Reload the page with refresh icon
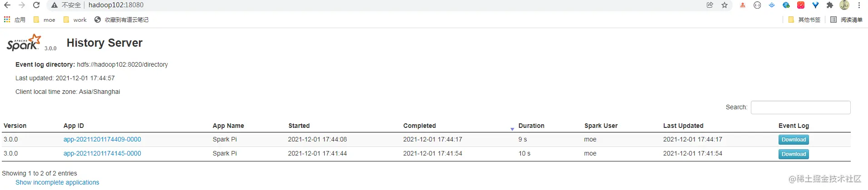Viewport: 868px width, 190px height. click(36, 5)
